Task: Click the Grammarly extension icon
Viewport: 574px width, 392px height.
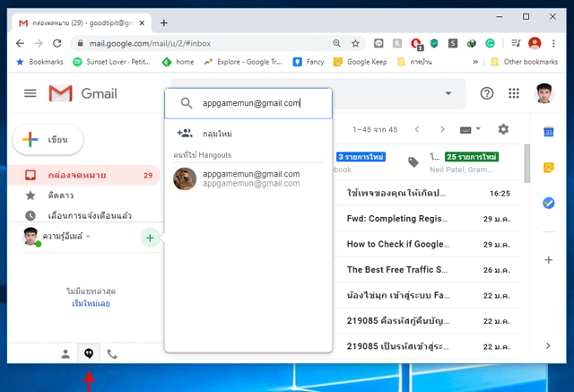Action: click(490, 44)
